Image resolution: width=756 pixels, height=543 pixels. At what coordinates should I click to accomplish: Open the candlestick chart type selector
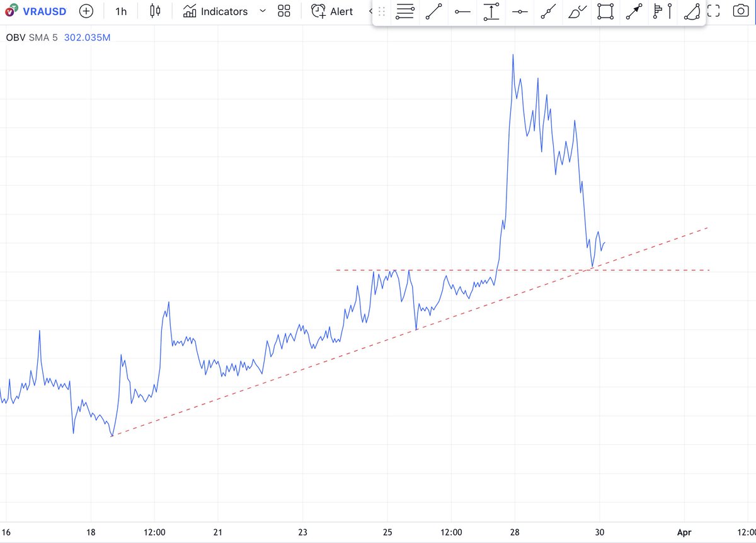pos(155,11)
